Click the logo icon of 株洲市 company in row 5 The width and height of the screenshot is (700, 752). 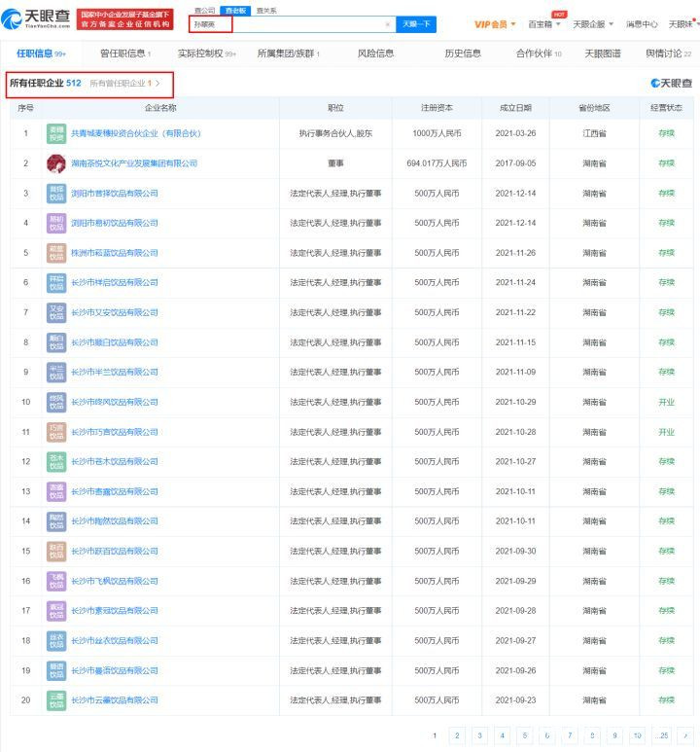[56, 253]
